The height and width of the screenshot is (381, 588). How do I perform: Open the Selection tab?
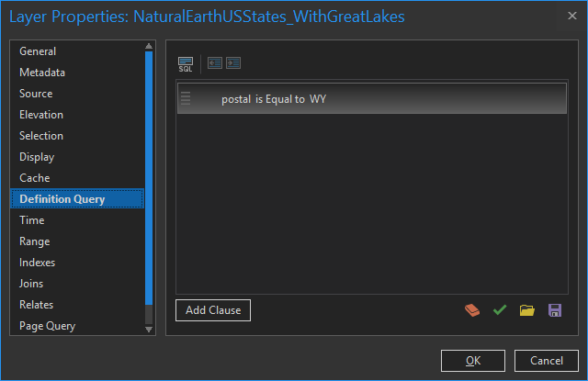77,136
